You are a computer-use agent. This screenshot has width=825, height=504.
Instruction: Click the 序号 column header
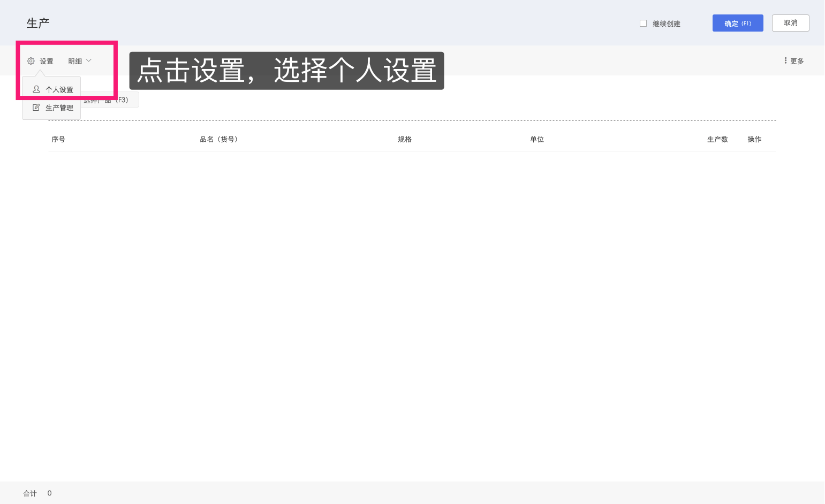tap(58, 139)
